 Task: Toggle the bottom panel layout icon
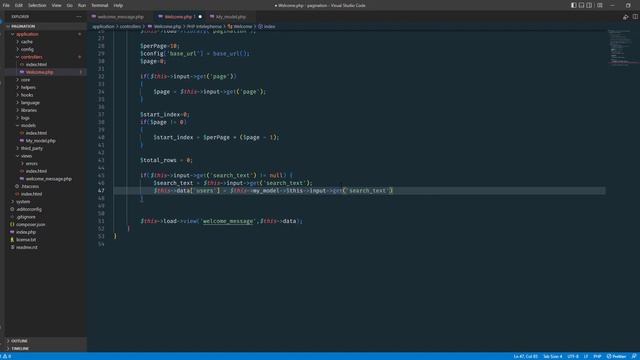tap(581, 5)
